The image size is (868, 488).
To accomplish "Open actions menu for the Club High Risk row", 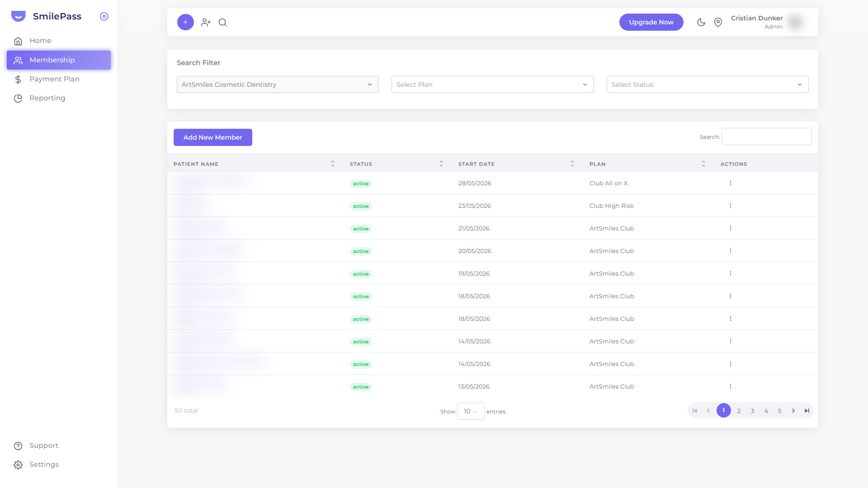I will [x=730, y=206].
